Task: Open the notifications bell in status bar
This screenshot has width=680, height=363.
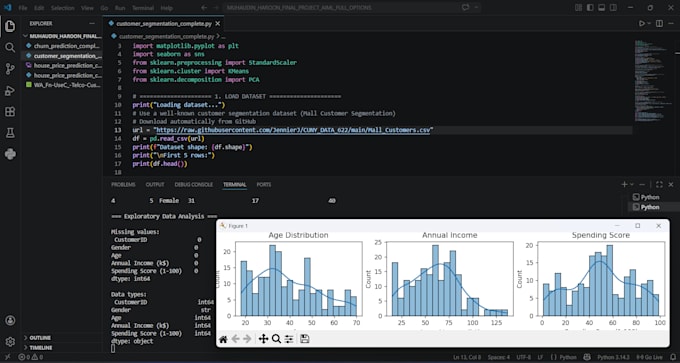Action: click(x=673, y=357)
